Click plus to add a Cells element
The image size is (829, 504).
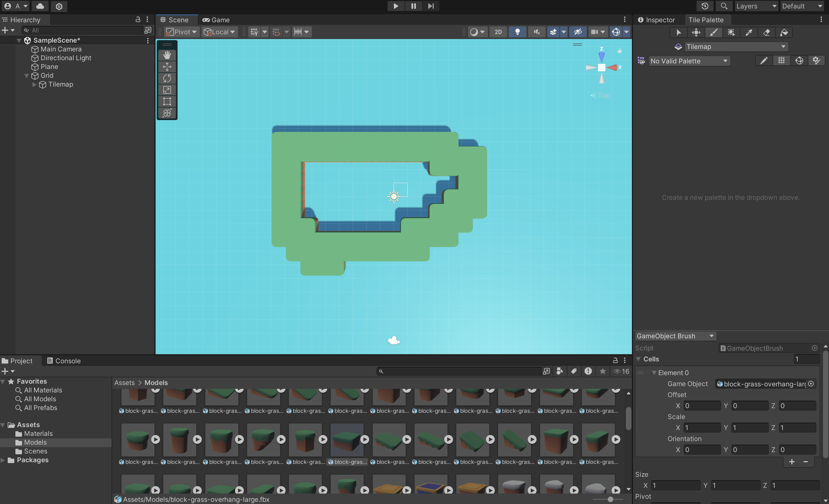coord(792,462)
